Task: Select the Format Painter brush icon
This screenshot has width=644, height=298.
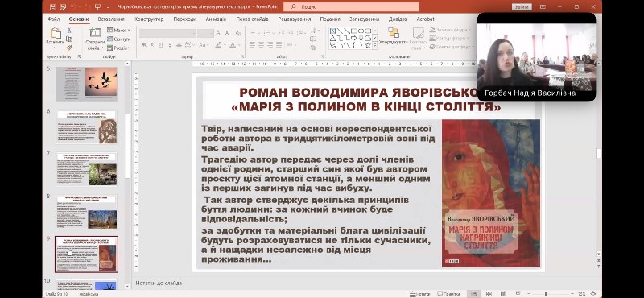Action: coord(69,47)
